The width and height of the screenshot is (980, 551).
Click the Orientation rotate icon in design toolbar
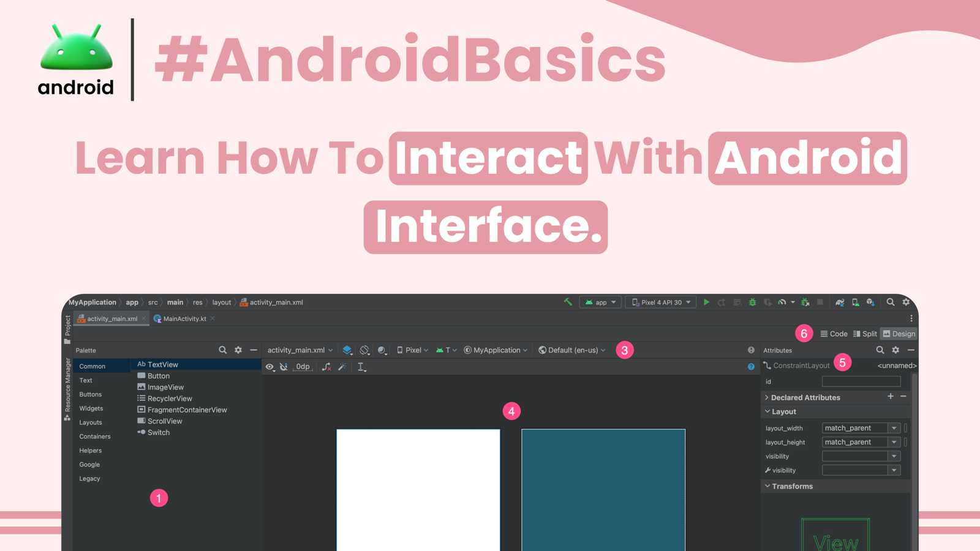click(x=364, y=350)
